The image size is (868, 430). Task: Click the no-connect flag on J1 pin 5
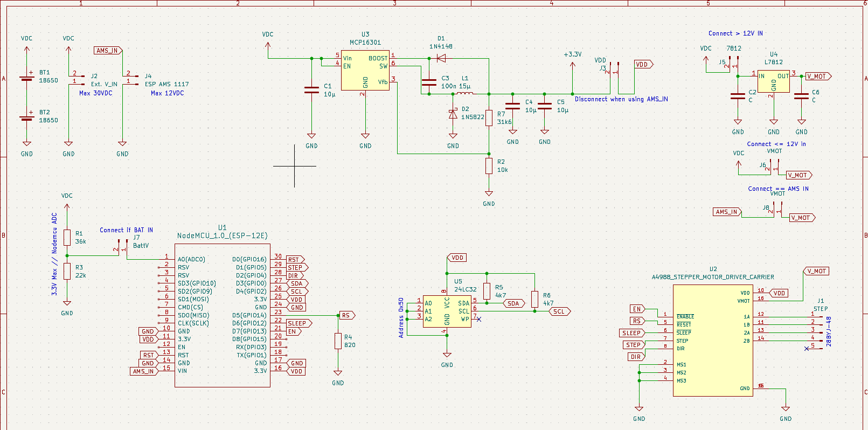pos(807,349)
